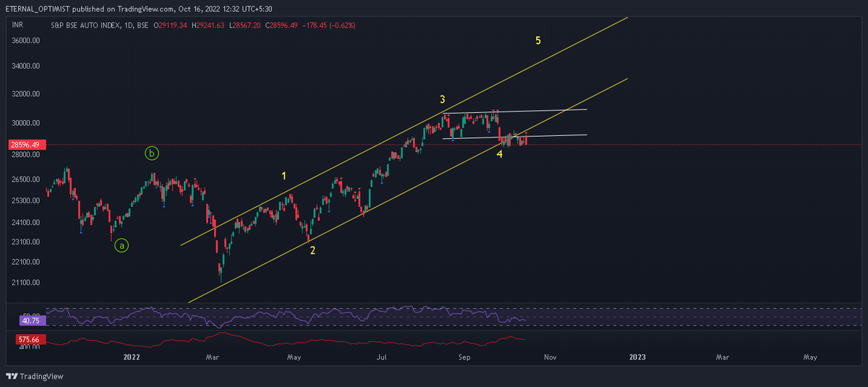This screenshot has width=868, height=387.
Task: Click the 36000.00 price axis label
Action: tap(26, 41)
